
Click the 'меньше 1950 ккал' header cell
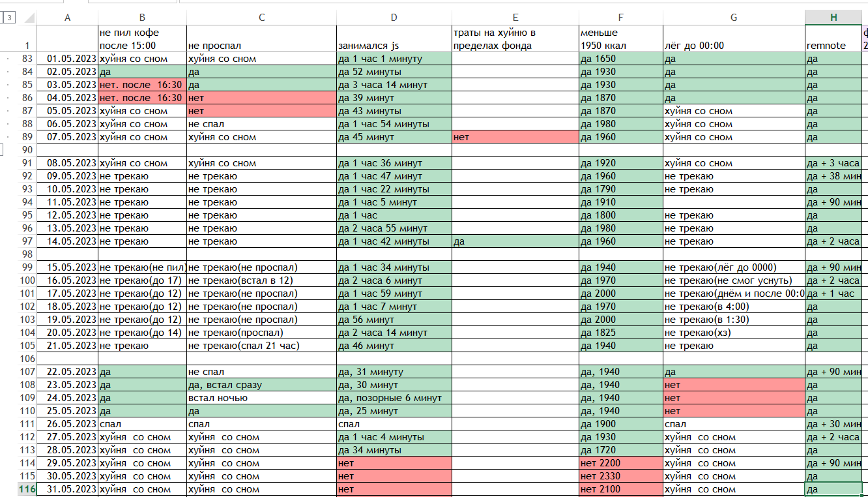tap(620, 38)
